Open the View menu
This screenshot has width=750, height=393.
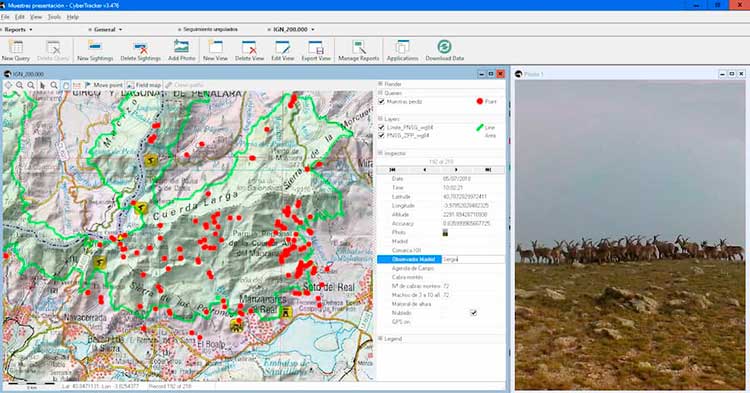(x=36, y=17)
